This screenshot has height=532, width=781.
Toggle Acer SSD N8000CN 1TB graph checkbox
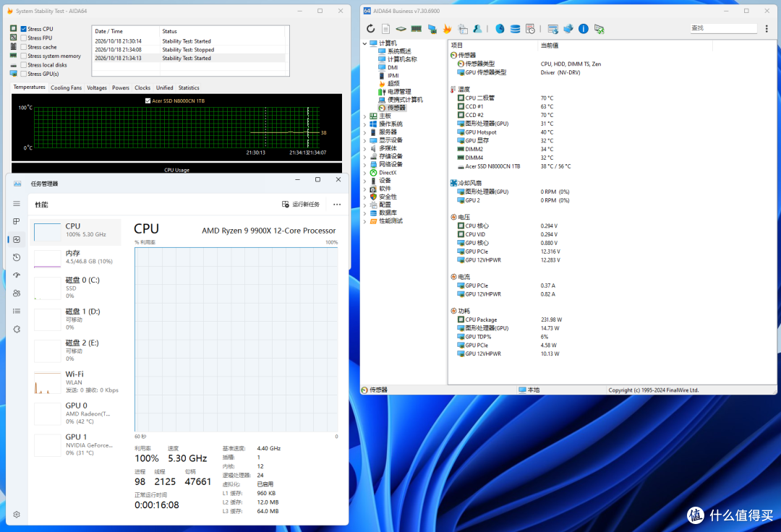(148, 100)
